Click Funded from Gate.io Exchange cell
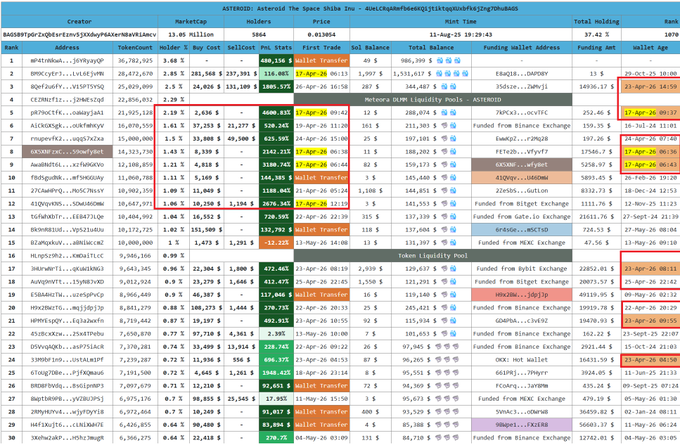The width and height of the screenshot is (680, 445). (x=522, y=217)
